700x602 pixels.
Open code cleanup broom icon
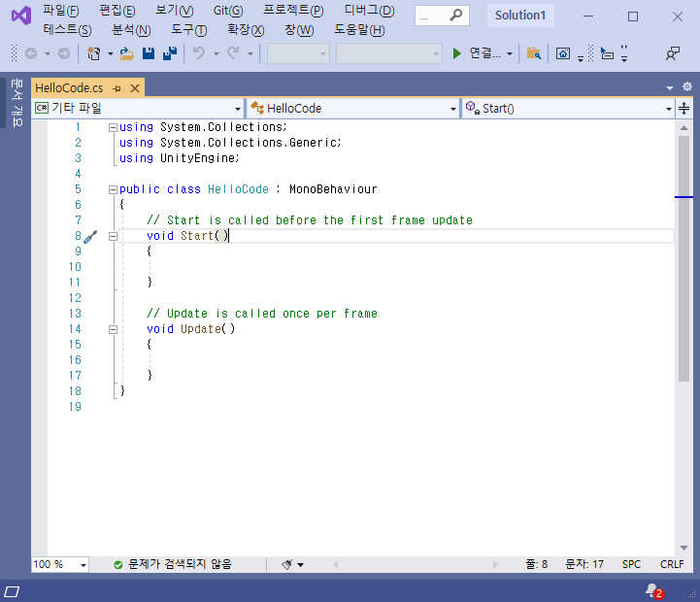(x=287, y=564)
